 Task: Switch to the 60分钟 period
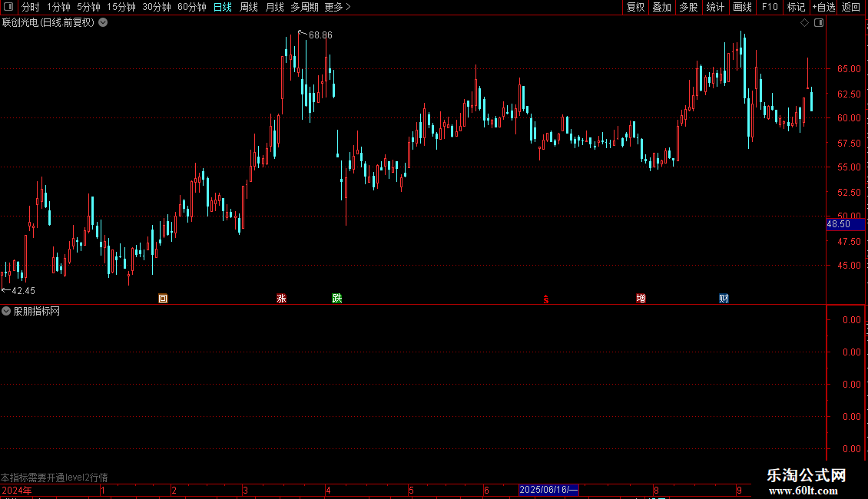192,7
